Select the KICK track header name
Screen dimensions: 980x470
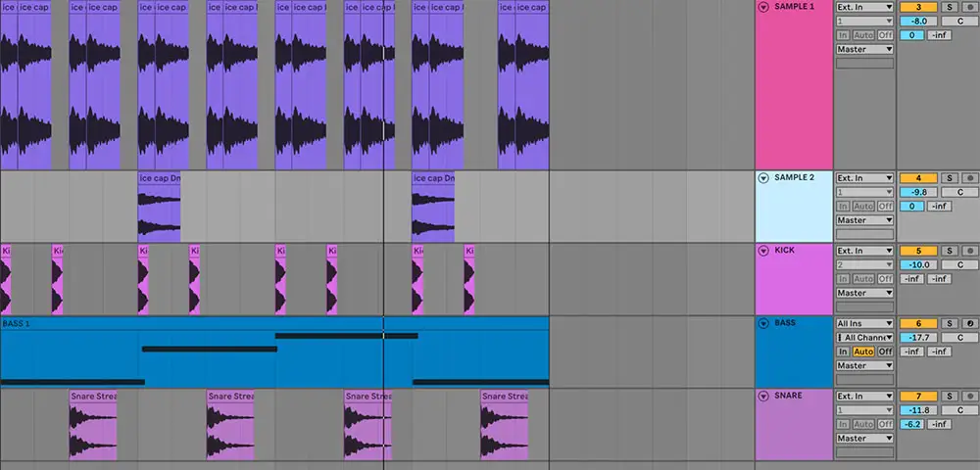click(x=784, y=251)
